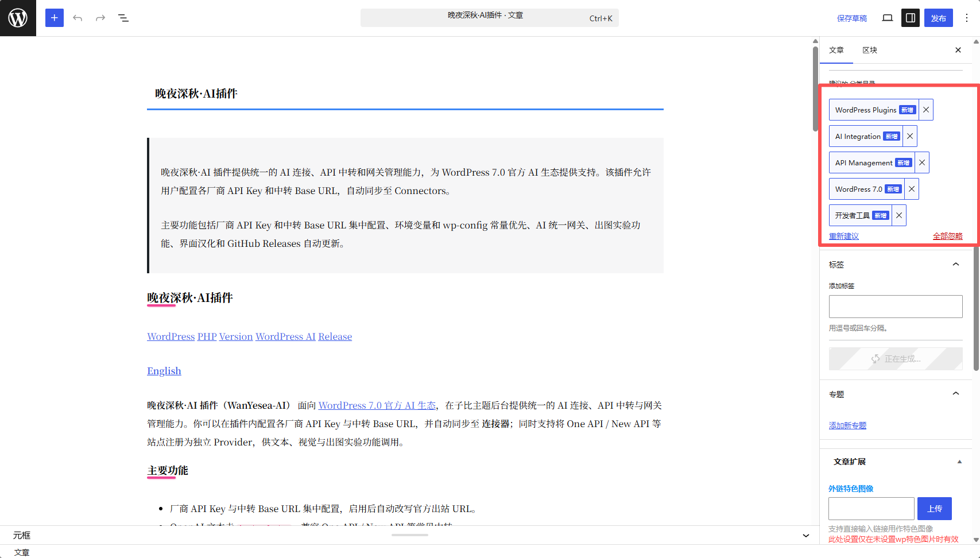Collapse the 文章扩展 panel
This screenshot has height=558, width=980.
pos(959,462)
